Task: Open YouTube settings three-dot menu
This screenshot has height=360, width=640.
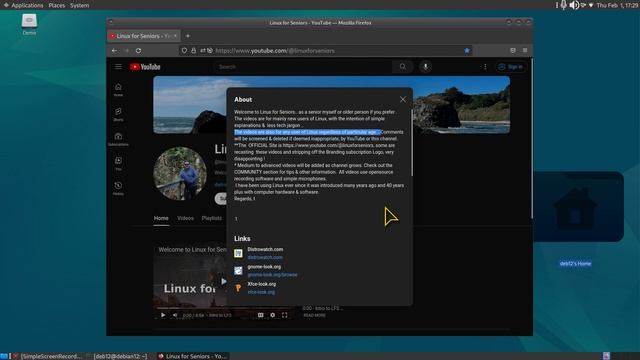Action: click(485, 67)
